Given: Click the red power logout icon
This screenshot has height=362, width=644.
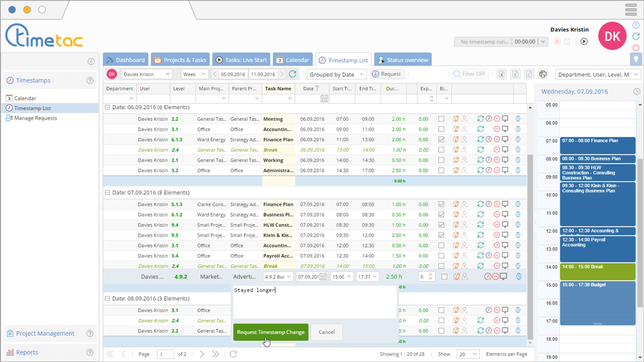Looking at the screenshot, I should (x=636, y=47).
